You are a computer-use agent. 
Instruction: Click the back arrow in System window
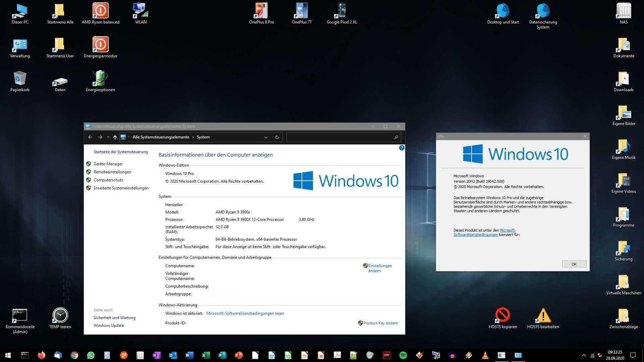pyautogui.click(x=90, y=137)
